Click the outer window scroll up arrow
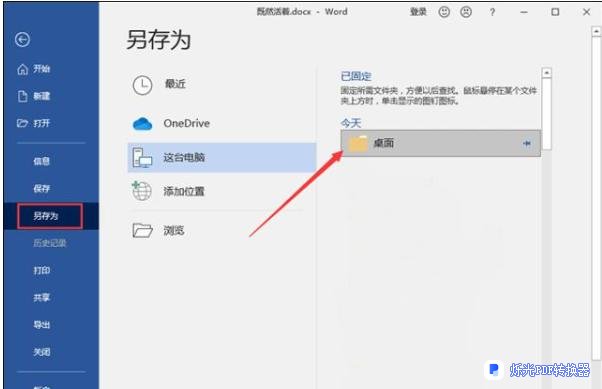This screenshot has height=389, width=602. click(596, 31)
